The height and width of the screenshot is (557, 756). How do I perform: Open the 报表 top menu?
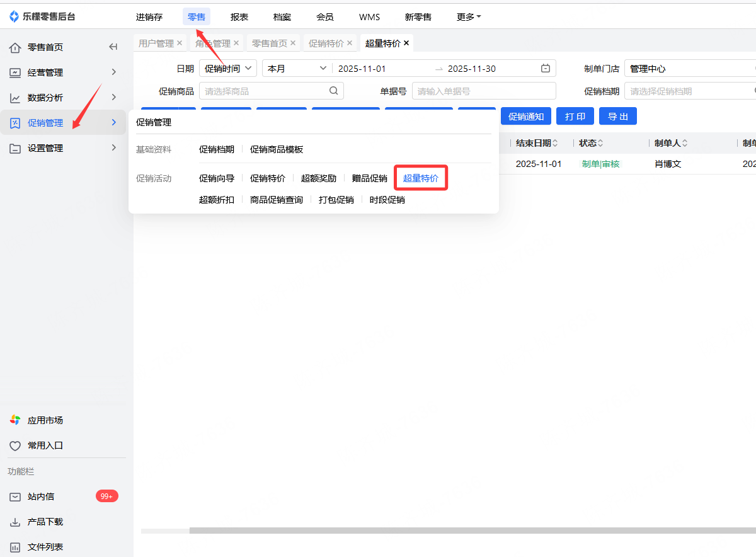tap(239, 17)
